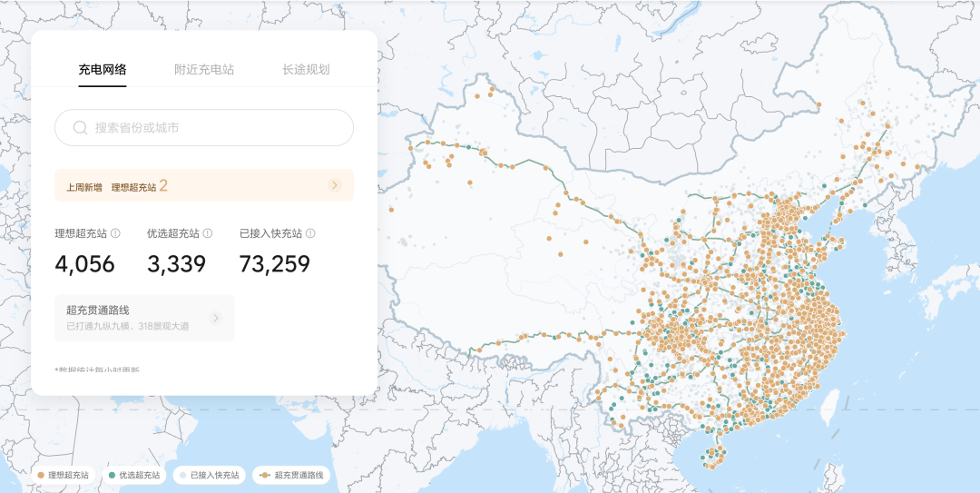Click the route icon in 超充贯通路线 legend
This screenshot has height=493, width=980.
click(264, 475)
